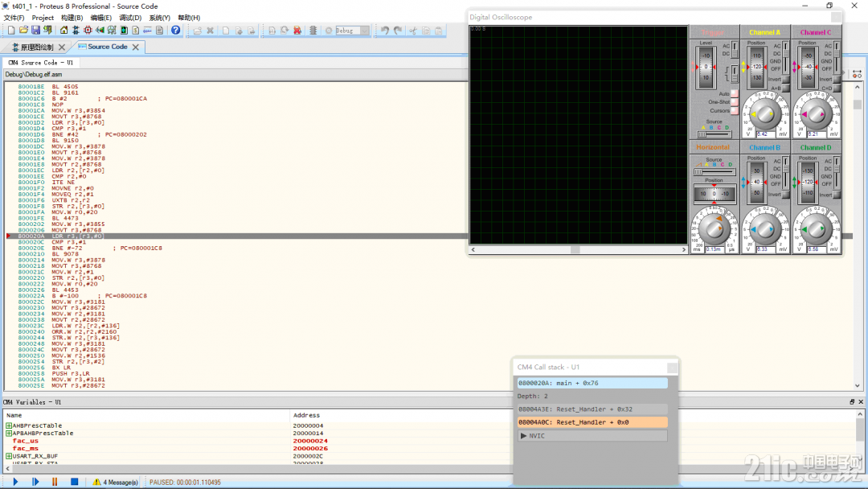This screenshot has height=489, width=868.
Task: Toggle Invert for Channel A
Action: (786, 79)
